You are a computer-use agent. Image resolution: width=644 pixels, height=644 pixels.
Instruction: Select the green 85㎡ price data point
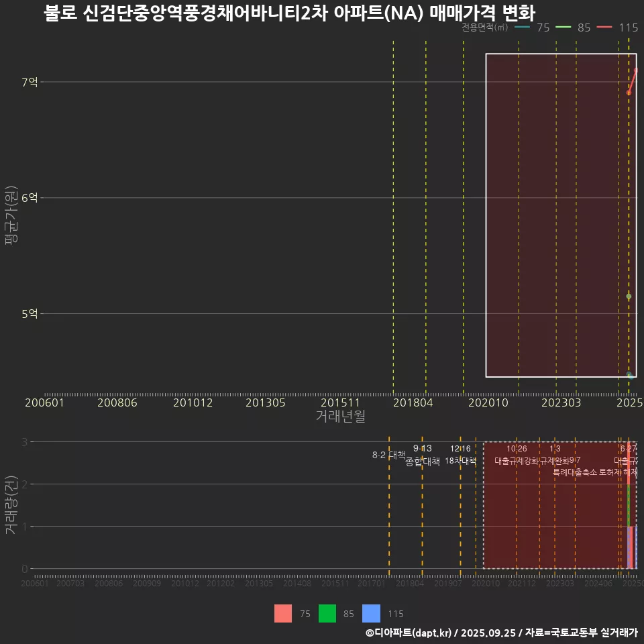tap(629, 296)
